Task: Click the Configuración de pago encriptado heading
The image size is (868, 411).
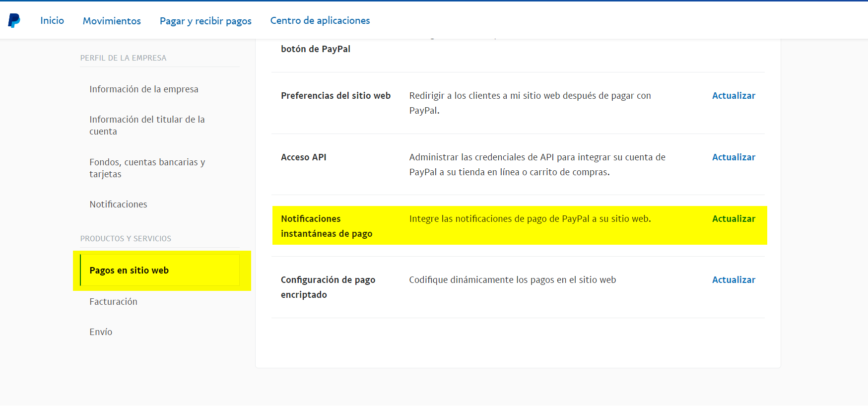Action: click(328, 287)
